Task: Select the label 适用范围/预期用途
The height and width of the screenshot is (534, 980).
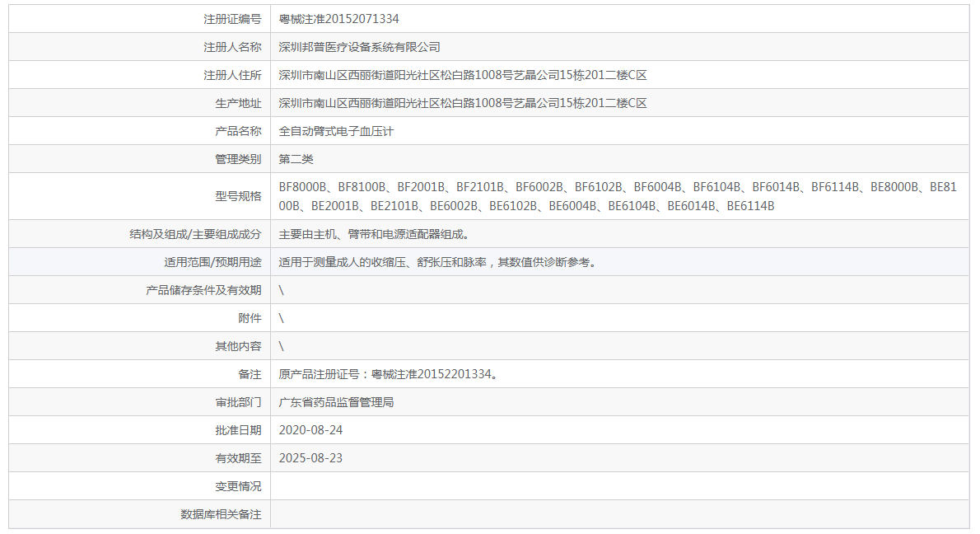Action: [x=212, y=263]
